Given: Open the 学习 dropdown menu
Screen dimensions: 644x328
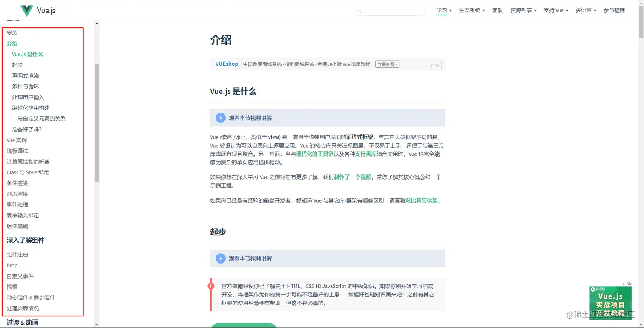Looking at the screenshot, I should pyautogui.click(x=444, y=10).
